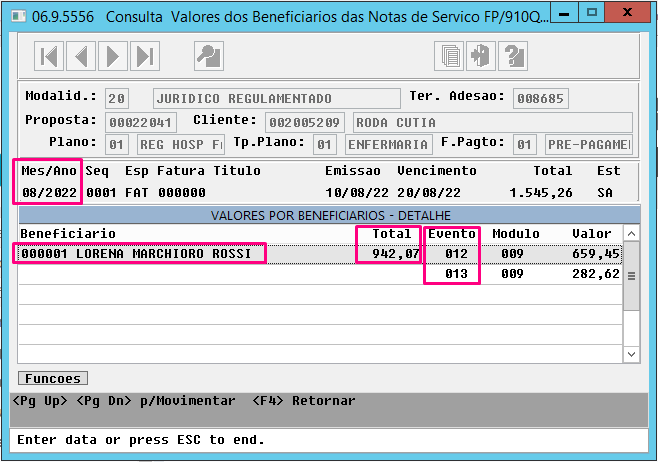The height and width of the screenshot is (462, 658).
Task: Click the REG HOSP plan description field
Action: click(x=181, y=144)
